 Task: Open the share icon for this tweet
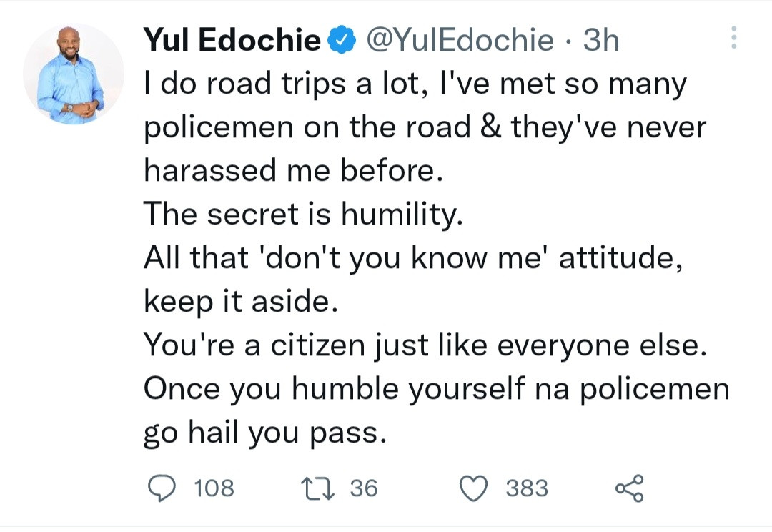629,488
